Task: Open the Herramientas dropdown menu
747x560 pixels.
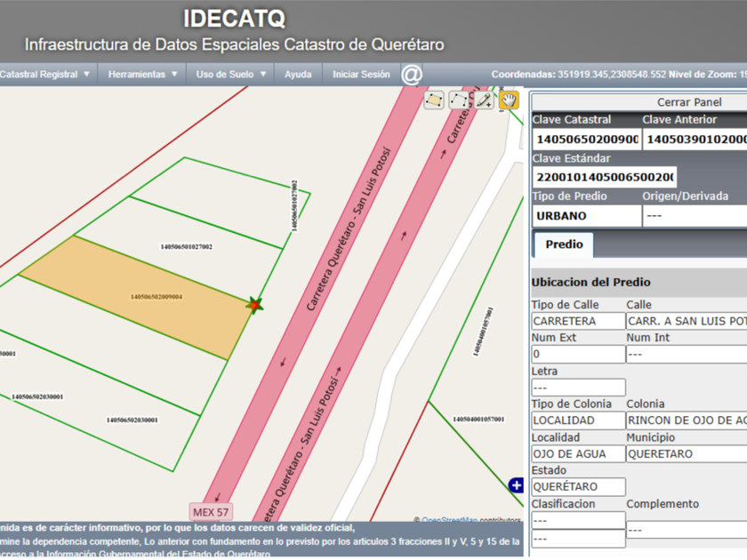Action: coord(142,75)
